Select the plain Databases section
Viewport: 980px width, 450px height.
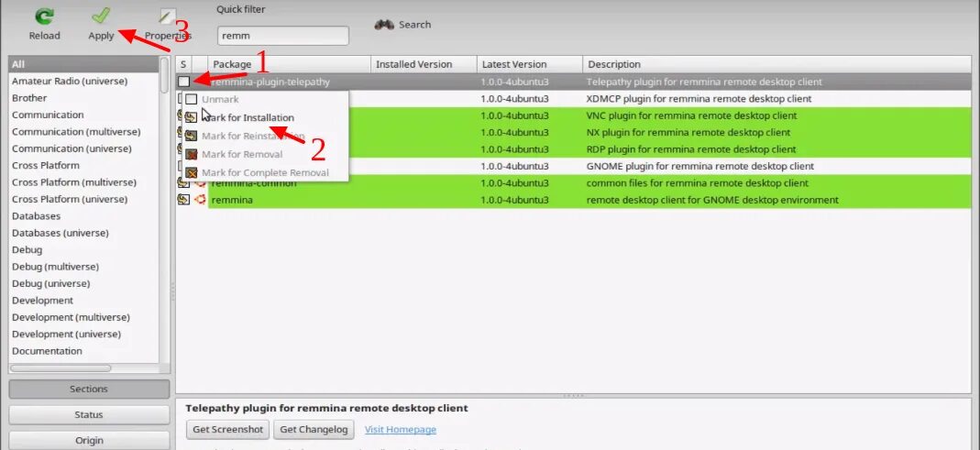(83, 216)
